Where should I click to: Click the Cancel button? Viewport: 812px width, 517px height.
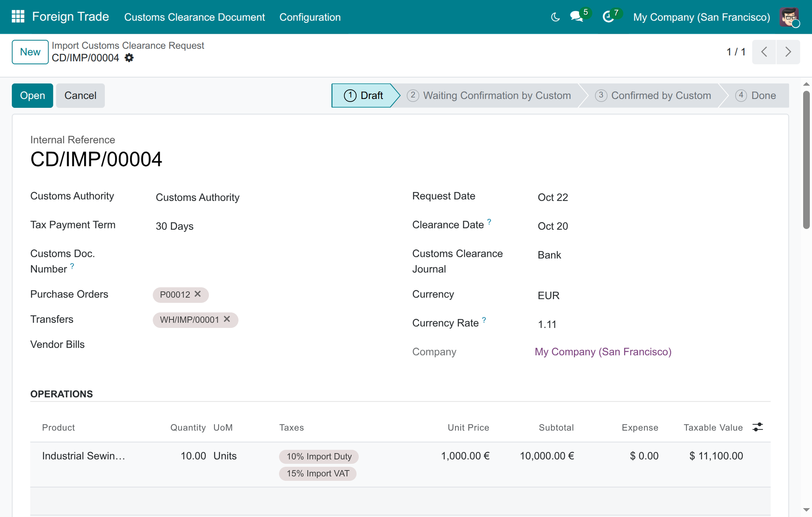[x=80, y=96]
